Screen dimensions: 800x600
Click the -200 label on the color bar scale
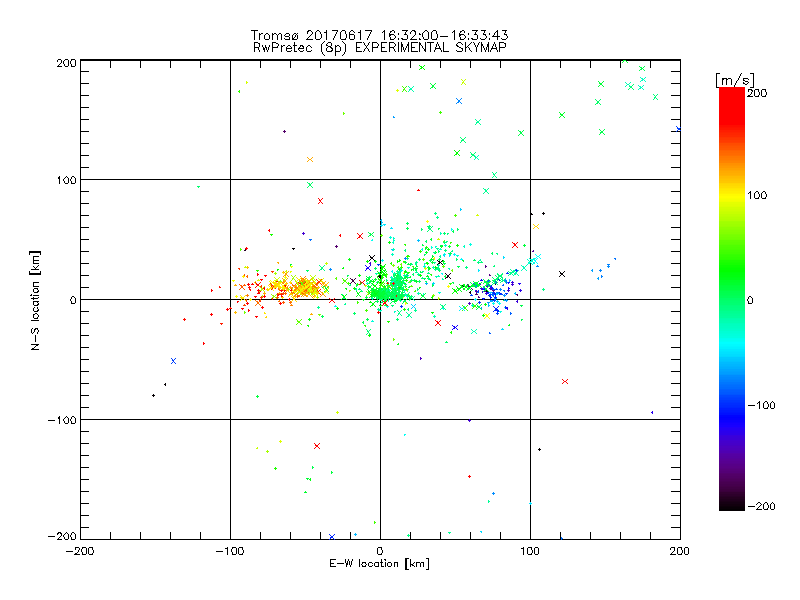click(x=761, y=506)
